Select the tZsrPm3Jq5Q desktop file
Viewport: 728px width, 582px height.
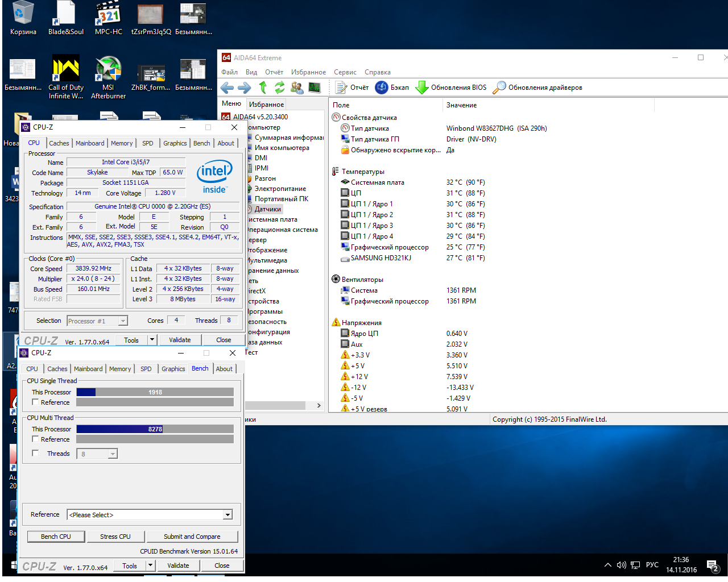pos(151,18)
